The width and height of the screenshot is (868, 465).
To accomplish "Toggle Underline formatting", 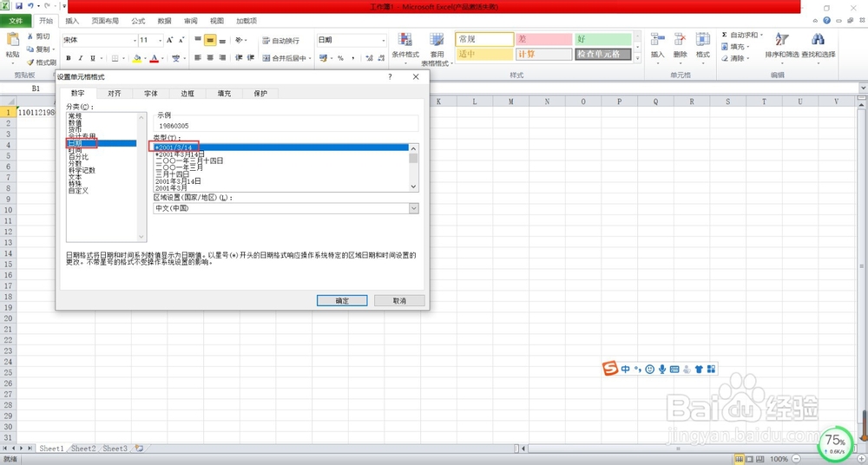I will click(93, 58).
